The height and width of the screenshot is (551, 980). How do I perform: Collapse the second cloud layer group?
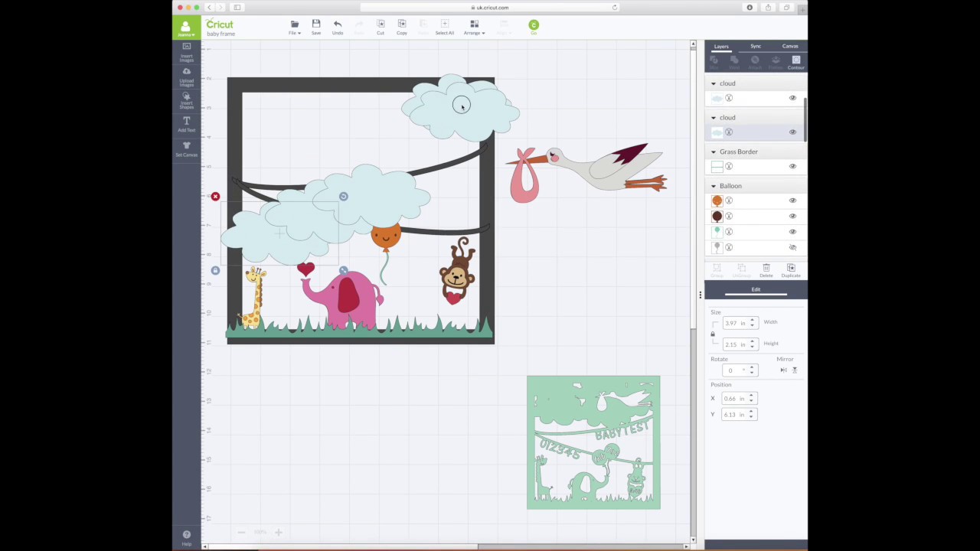coord(714,118)
